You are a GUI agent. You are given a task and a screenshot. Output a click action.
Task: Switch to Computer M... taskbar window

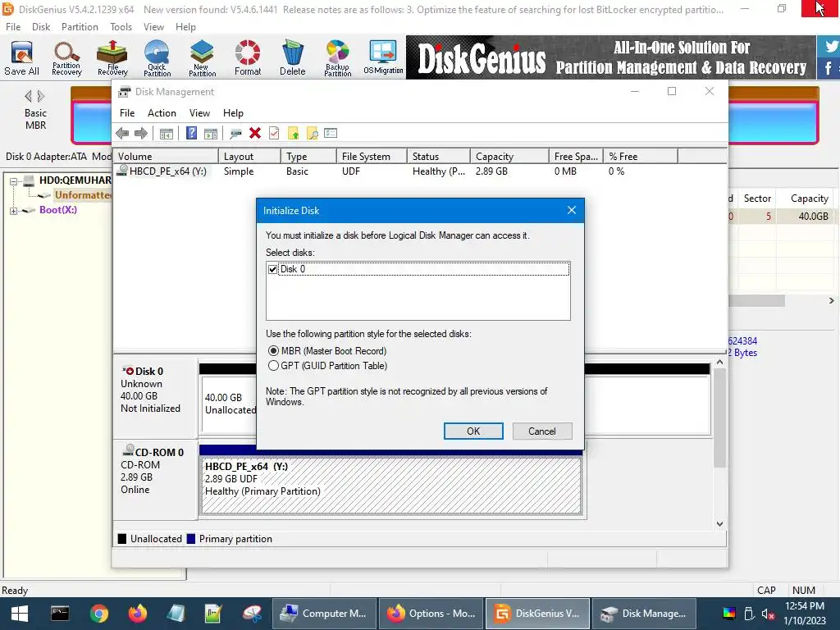325,614
